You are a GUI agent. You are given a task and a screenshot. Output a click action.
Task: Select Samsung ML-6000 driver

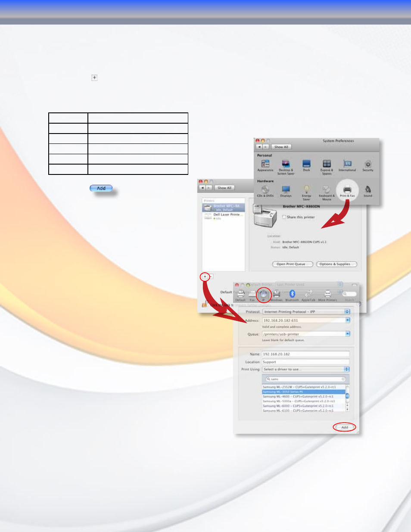(x=304, y=406)
